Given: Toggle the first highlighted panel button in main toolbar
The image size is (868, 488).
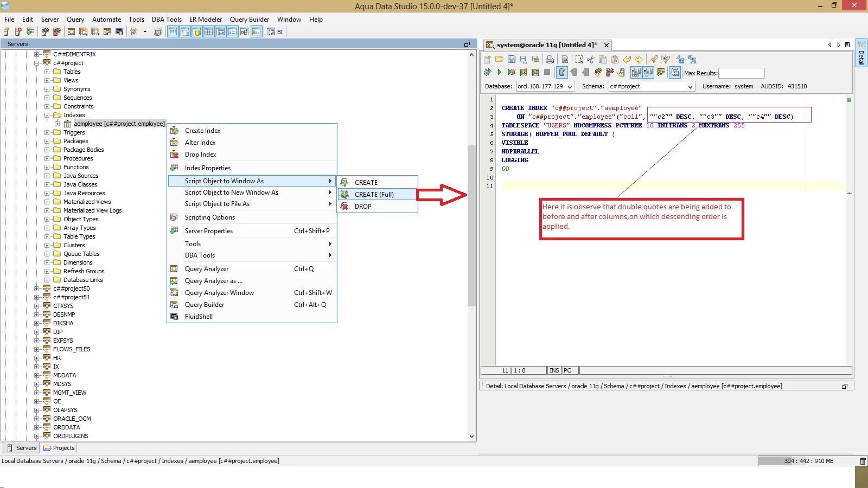Looking at the screenshot, I should pos(173,32).
